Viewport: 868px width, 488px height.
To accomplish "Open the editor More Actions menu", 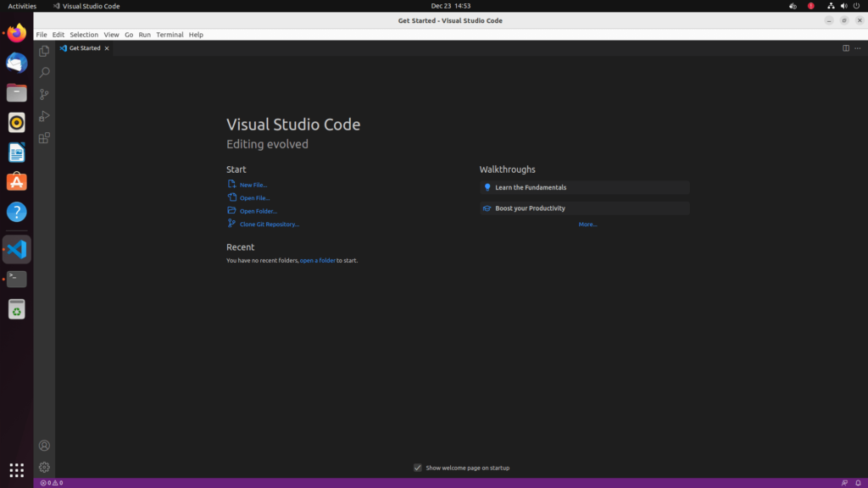I will click(x=858, y=48).
